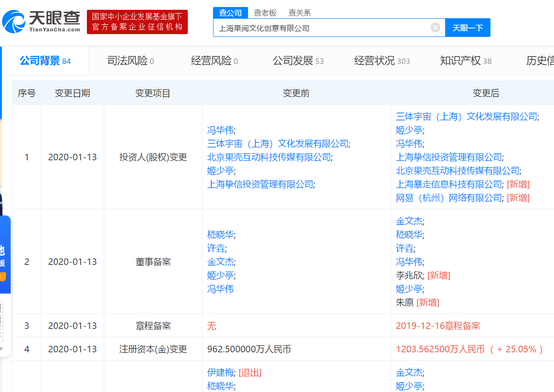Click the 962.500000万人民币 capital value

[x=249, y=349]
